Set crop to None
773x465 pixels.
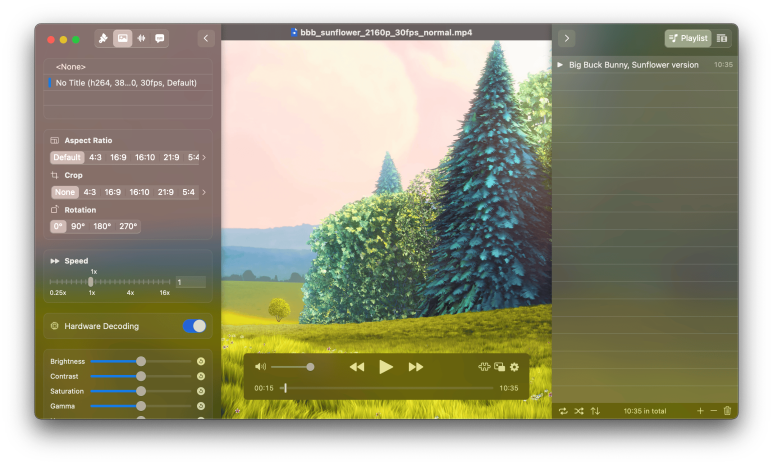[65, 192]
